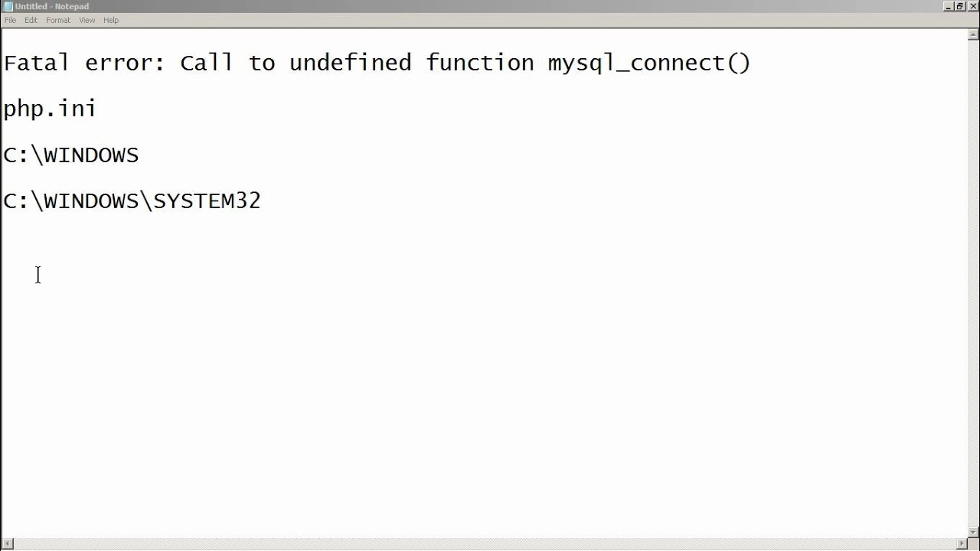Click the vertical scrollbar track
980x551 pixels.
click(974, 283)
